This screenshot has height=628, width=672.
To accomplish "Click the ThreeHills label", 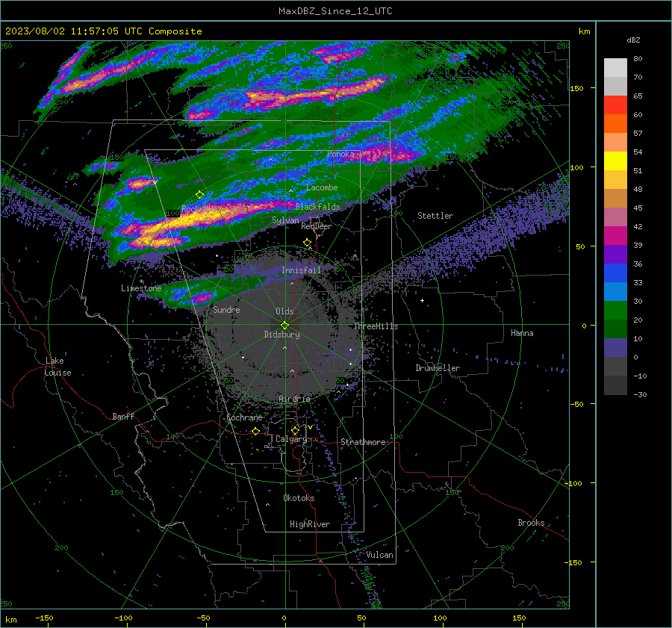I will 376,326.
